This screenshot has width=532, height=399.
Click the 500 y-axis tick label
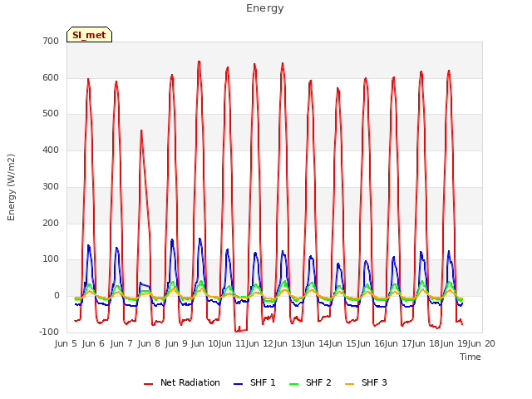click(51, 114)
